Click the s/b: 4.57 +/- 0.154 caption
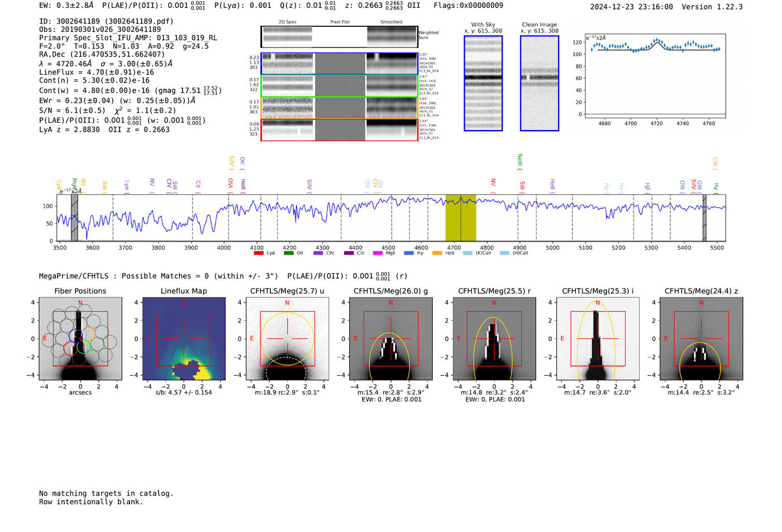This screenshot has height=532, width=782. pyautogui.click(x=184, y=392)
